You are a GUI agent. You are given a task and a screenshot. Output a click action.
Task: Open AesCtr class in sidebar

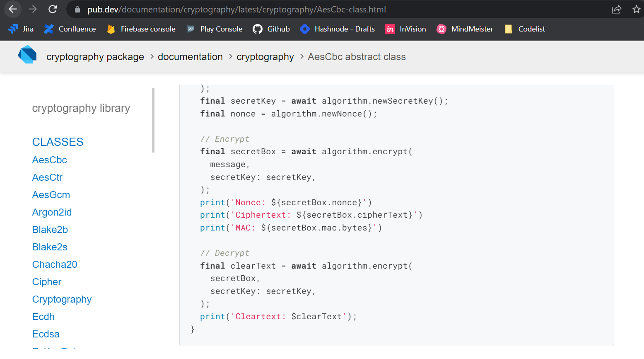coord(47,177)
